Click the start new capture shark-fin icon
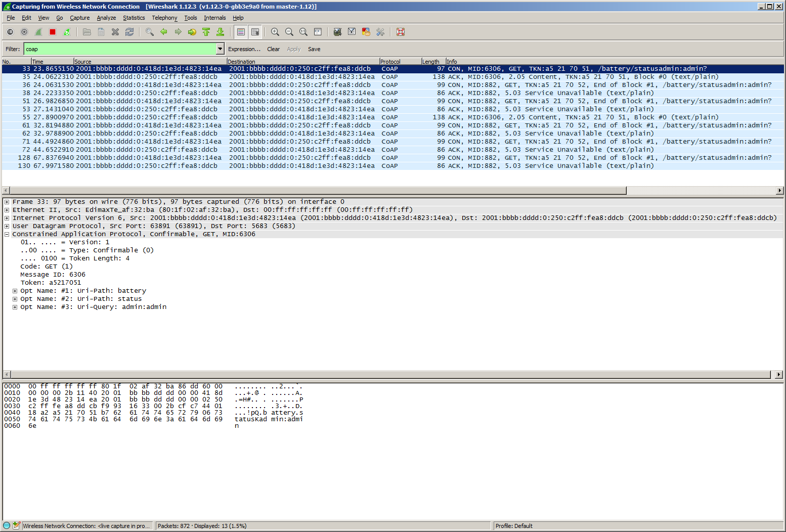The height and width of the screenshot is (532, 786). tap(38, 32)
